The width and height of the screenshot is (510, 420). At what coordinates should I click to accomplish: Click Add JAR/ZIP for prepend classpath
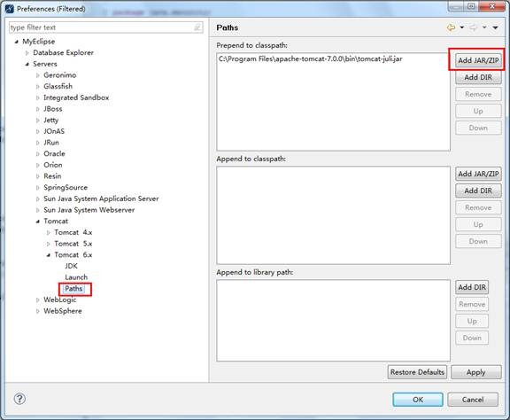pos(478,60)
